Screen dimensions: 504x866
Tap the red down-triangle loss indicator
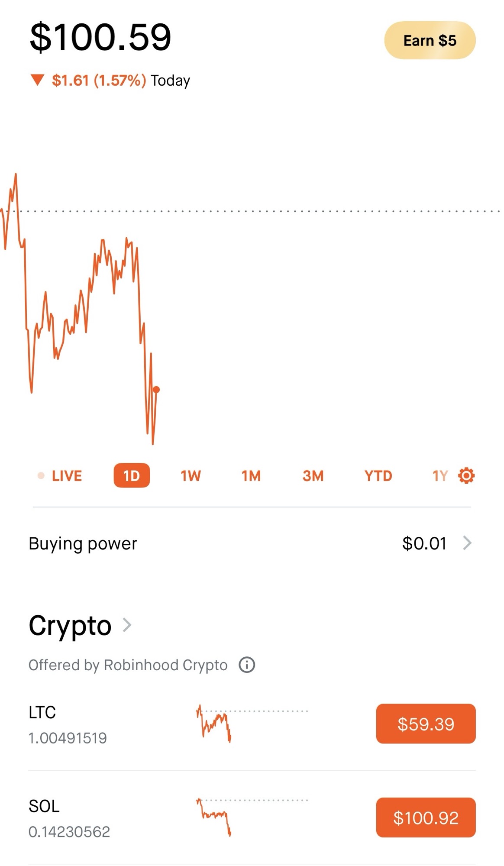click(x=38, y=80)
